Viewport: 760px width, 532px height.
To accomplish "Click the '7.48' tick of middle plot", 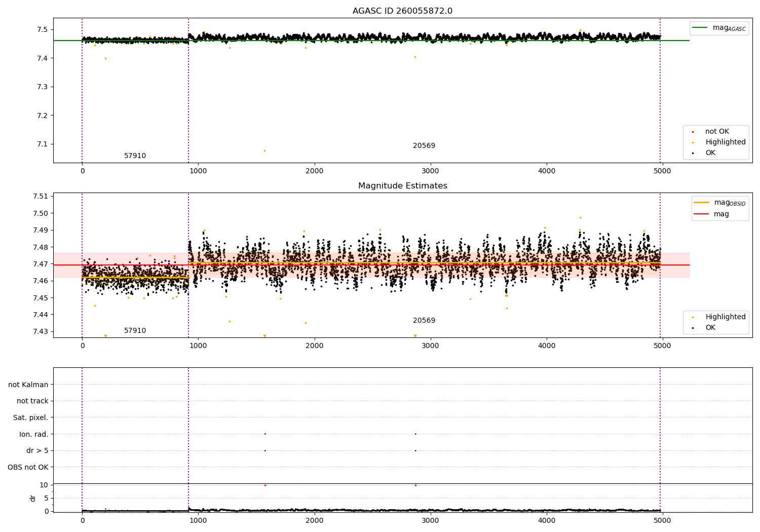I will 41,247.
